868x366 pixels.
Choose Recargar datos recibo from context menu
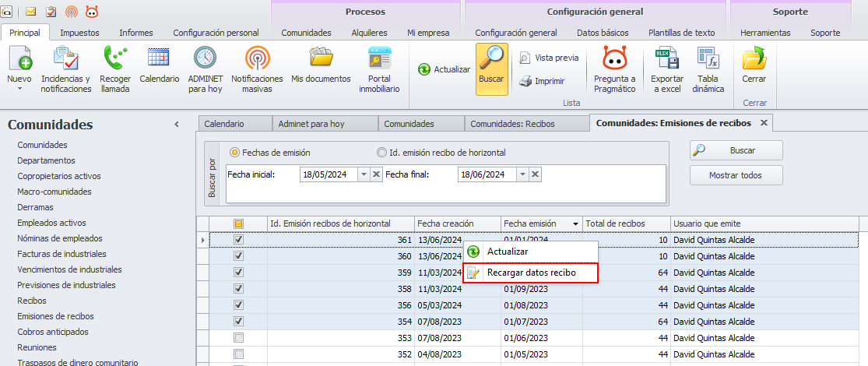point(531,273)
